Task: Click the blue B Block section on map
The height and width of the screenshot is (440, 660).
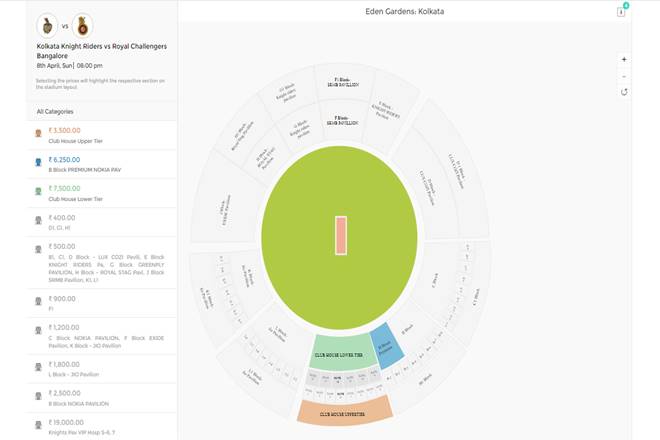Action: [387, 346]
